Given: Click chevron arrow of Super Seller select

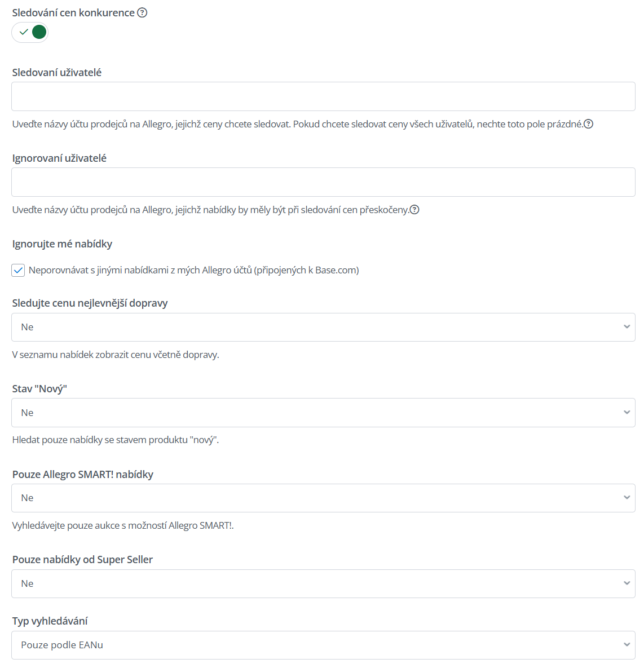Looking at the screenshot, I should (x=627, y=583).
